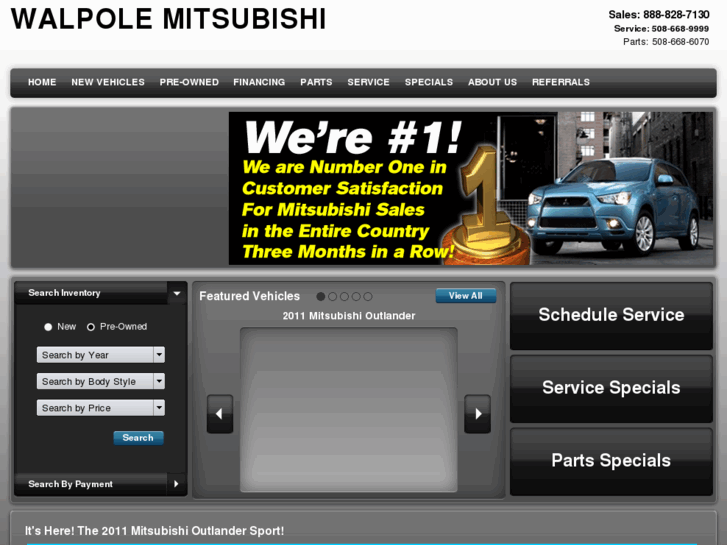
Task: Click the blue Search button
Action: 138,438
